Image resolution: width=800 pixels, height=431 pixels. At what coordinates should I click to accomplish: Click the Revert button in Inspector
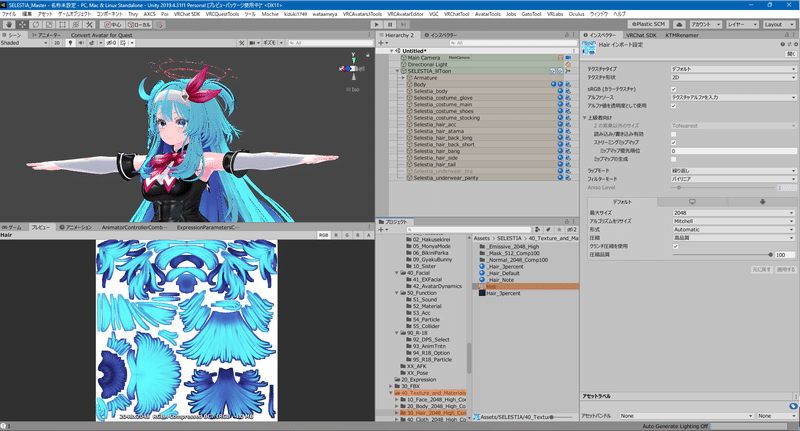pos(761,269)
